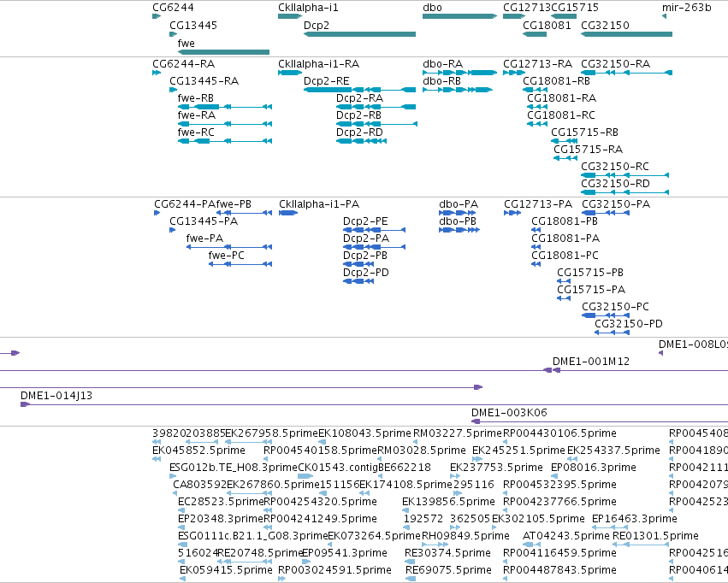The height and width of the screenshot is (583, 728).
Task: Select the 'fwe-RC' transcript label
Action: point(196,132)
